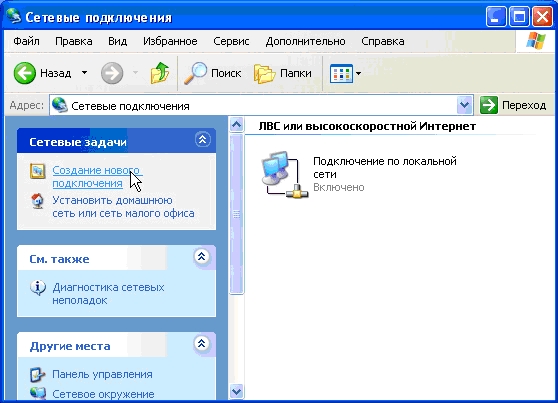Click the scrollbar down arrow
This screenshot has width=558, height=403.
(236, 392)
